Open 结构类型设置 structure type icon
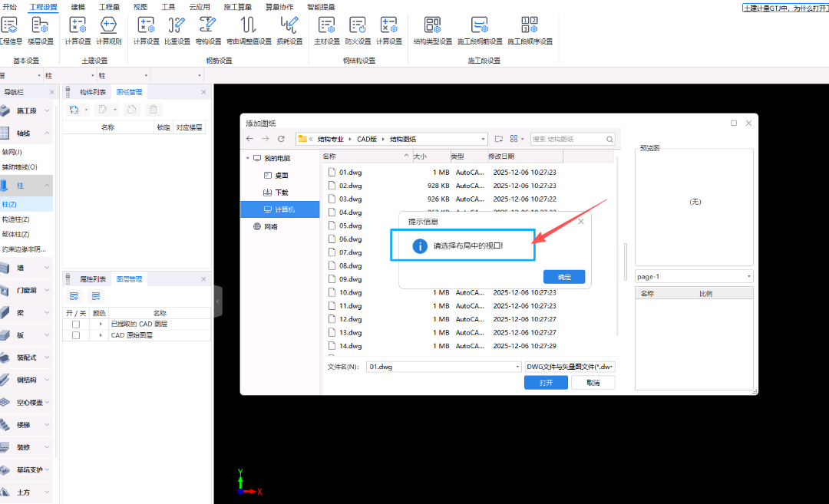Screen dimensions: 829x504 pyautogui.click(x=432, y=25)
